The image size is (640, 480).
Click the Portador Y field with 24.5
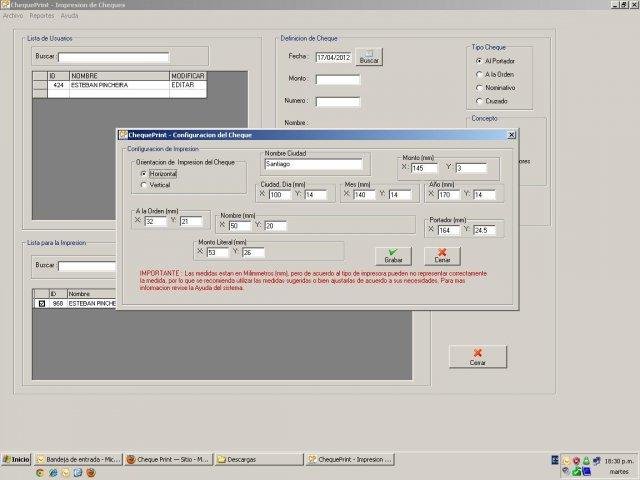[484, 231]
